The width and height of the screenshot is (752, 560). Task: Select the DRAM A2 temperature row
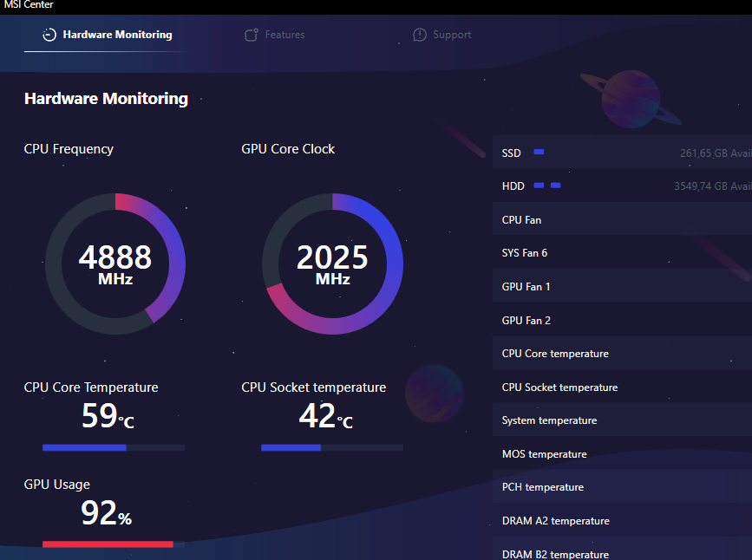[622, 520]
